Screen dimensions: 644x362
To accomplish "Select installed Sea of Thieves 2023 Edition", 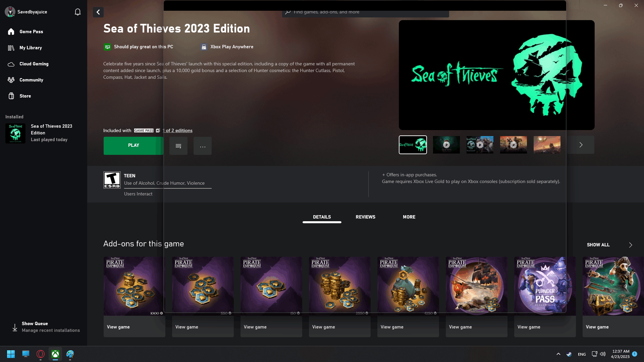I will point(44,133).
